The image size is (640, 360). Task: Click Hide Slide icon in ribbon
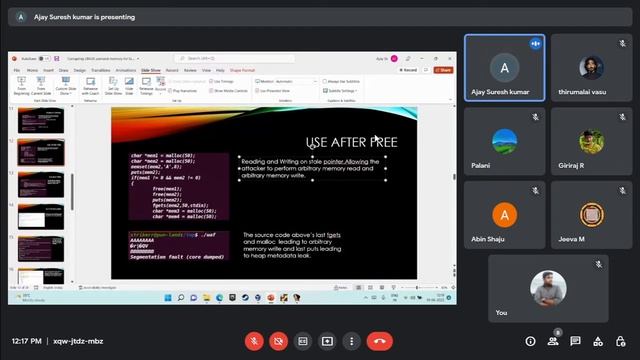coord(129,86)
